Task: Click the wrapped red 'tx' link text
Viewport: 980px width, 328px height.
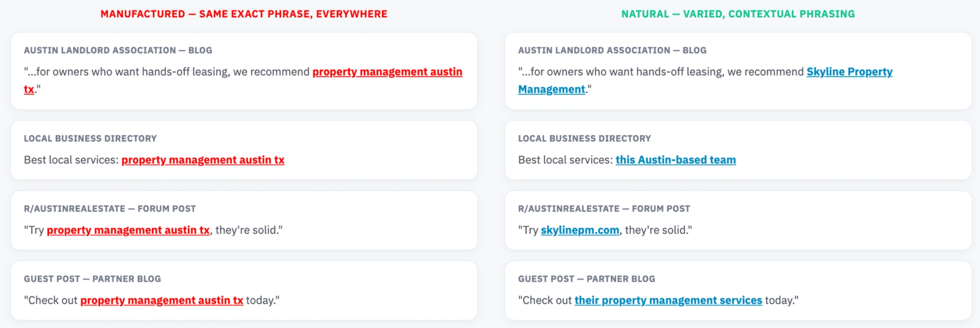Action: coord(29,90)
